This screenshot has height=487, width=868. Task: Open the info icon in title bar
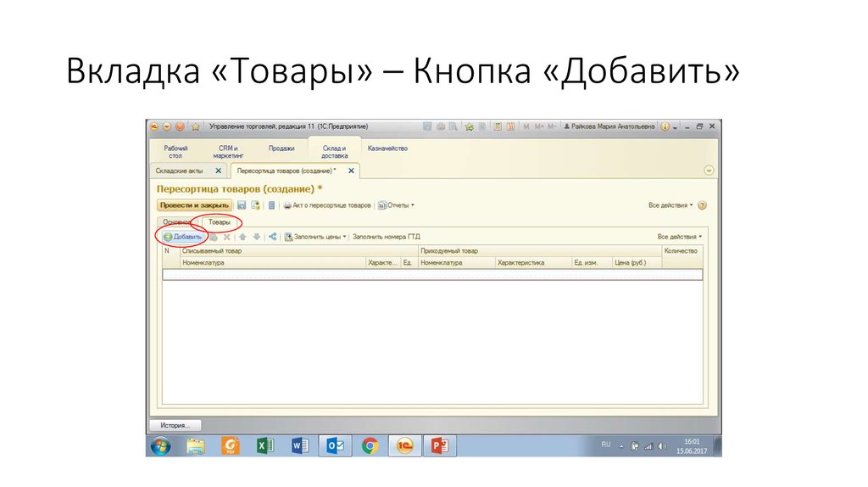point(665,126)
